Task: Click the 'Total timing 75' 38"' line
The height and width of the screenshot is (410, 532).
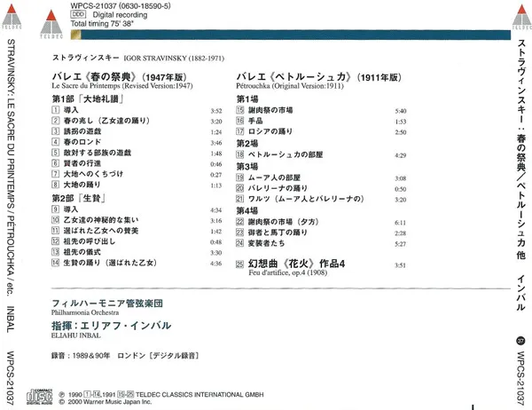Action: click(102, 24)
